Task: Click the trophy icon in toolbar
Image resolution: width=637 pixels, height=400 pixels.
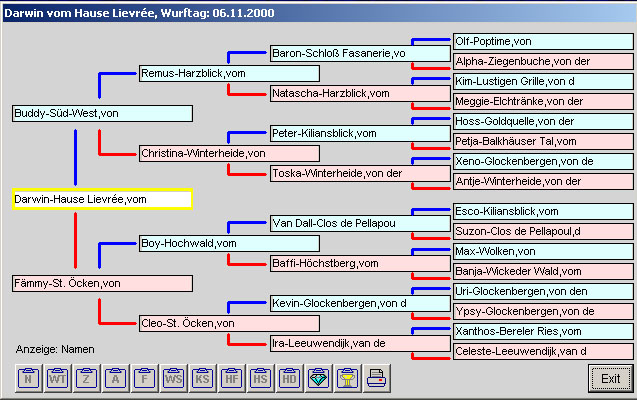Action: (x=348, y=379)
